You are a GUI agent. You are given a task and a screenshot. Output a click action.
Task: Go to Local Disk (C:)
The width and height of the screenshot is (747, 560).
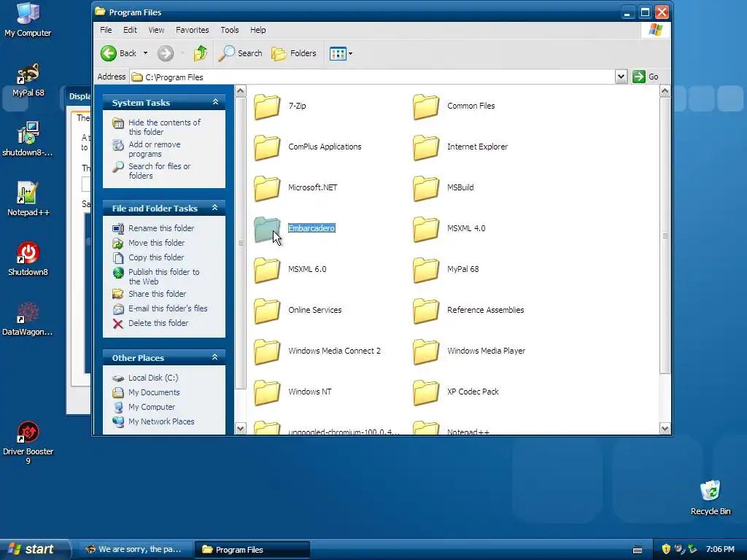tap(153, 378)
